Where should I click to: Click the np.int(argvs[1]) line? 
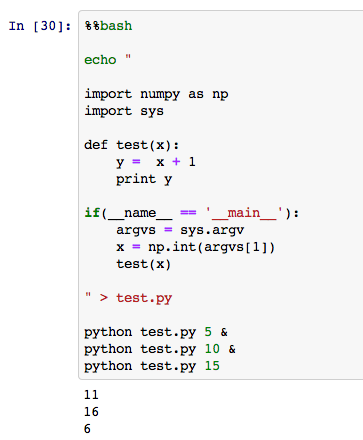click(196, 247)
